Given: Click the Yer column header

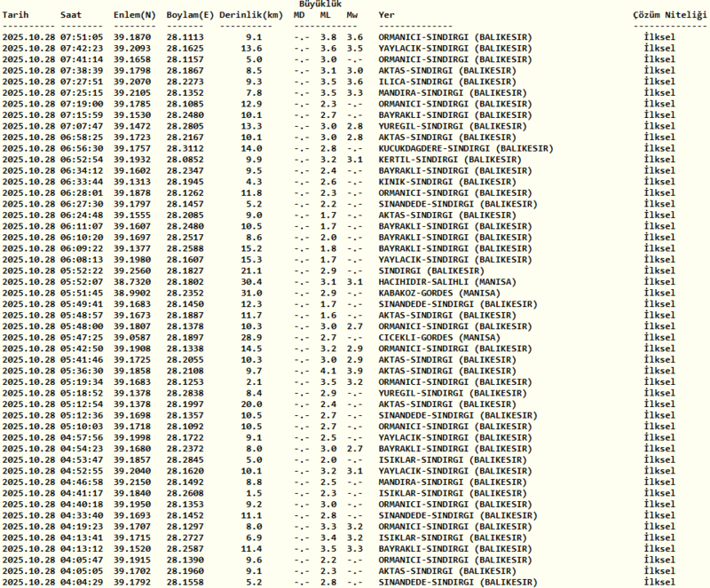Looking at the screenshot, I should [x=386, y=16].
